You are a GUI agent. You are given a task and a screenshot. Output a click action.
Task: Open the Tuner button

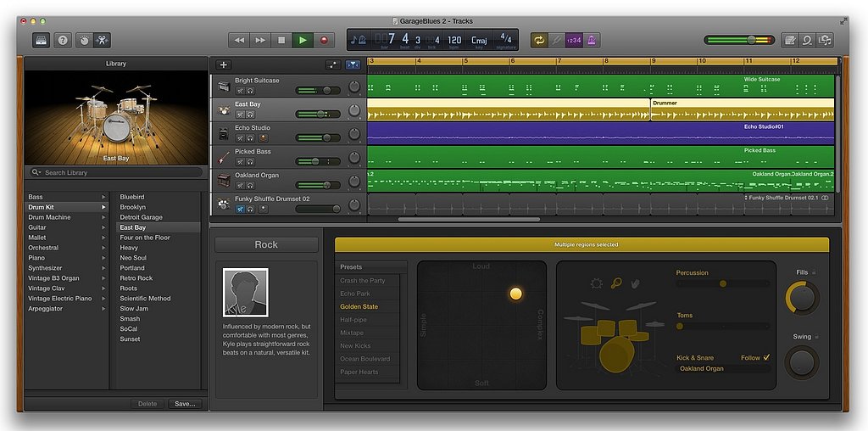(556, 41)
